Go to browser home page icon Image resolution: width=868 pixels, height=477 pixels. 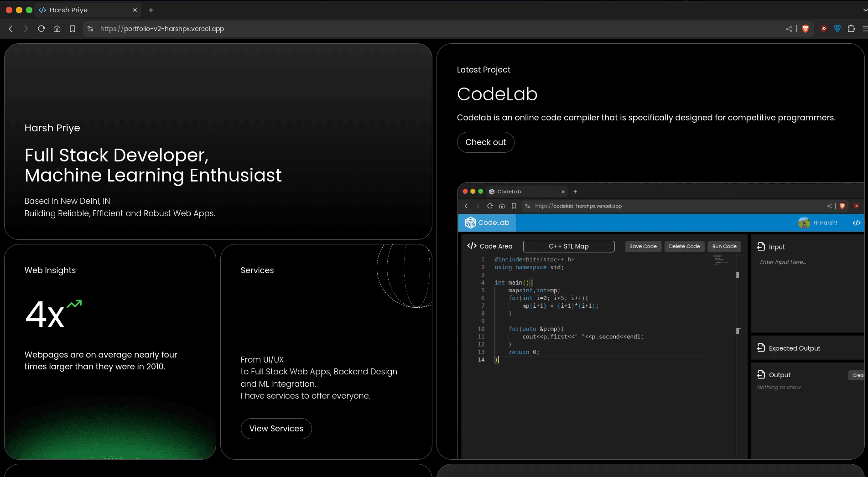coord(57,29)
